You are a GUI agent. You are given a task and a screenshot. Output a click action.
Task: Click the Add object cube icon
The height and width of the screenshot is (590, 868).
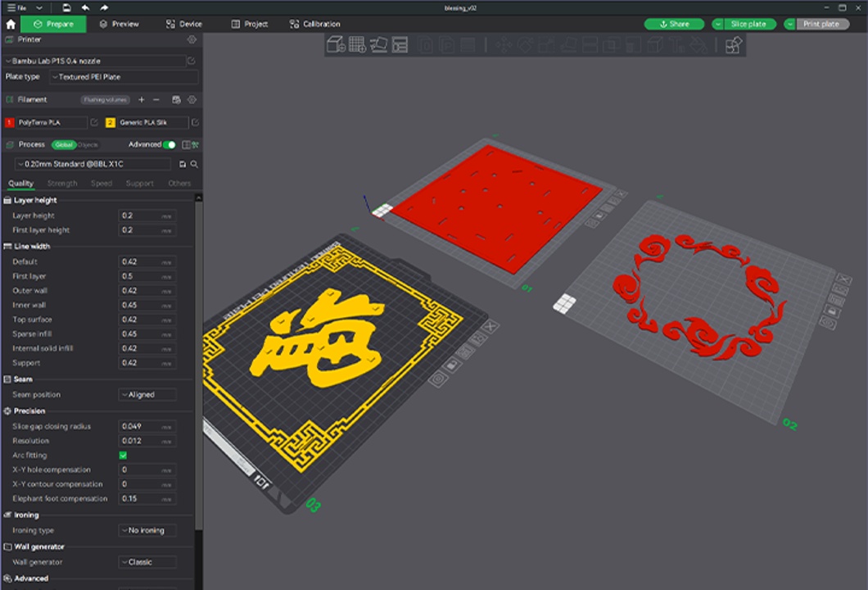click(x=336, y=44)
